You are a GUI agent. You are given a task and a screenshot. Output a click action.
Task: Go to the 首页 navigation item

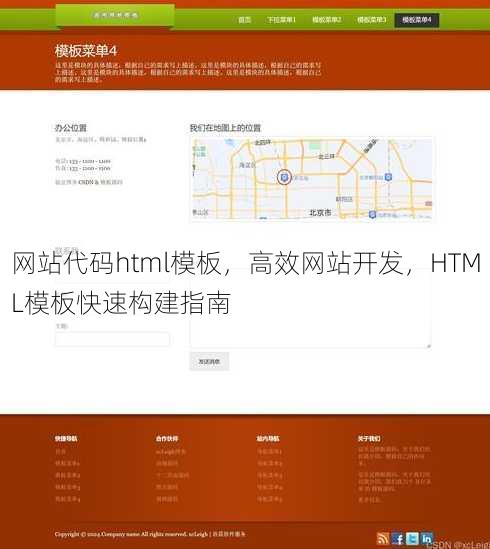point(244,20)
